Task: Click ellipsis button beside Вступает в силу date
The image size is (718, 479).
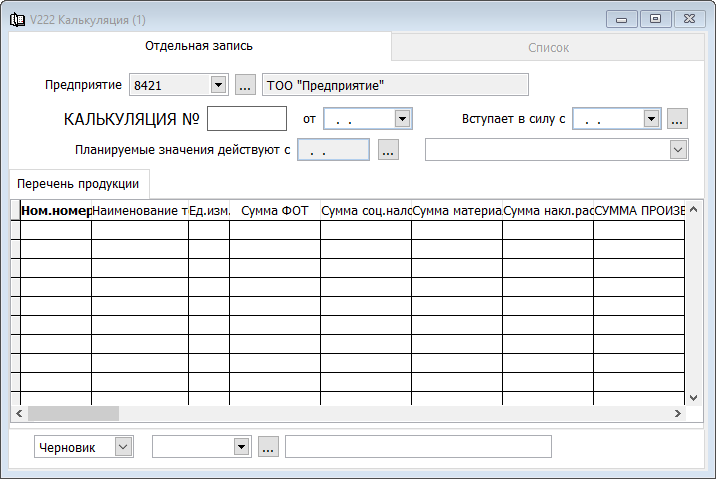Action: [x=677, y=119]
